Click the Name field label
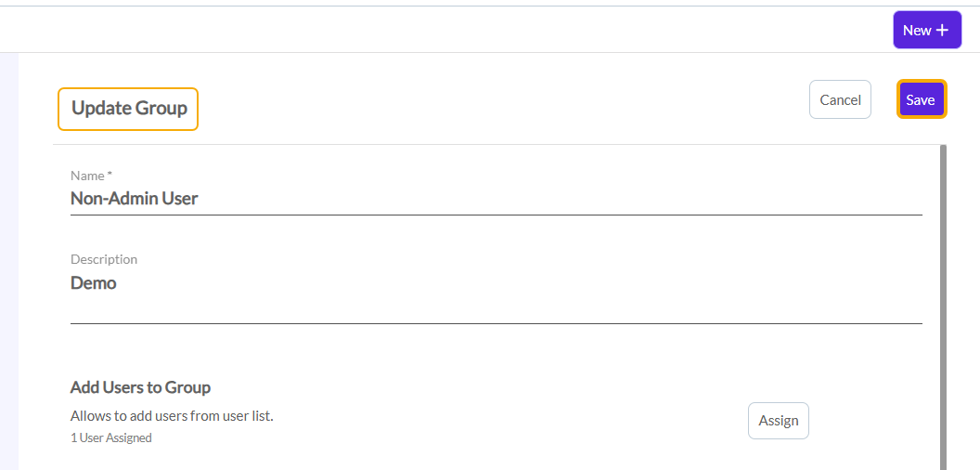 pyautogui.click(x=87, y=176)
